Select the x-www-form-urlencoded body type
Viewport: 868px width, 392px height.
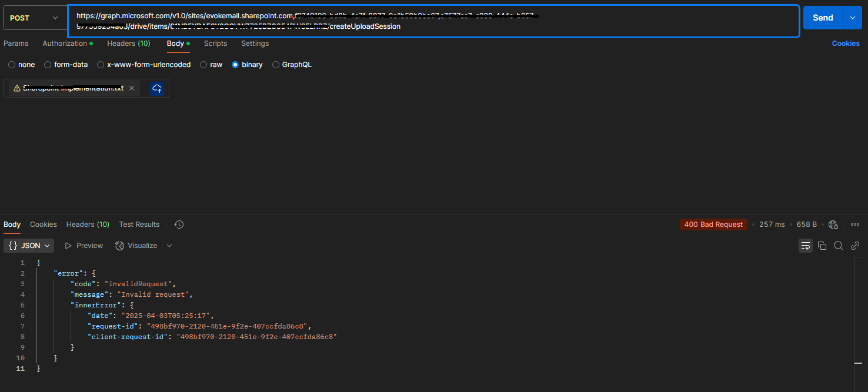[x=144, y=65]
